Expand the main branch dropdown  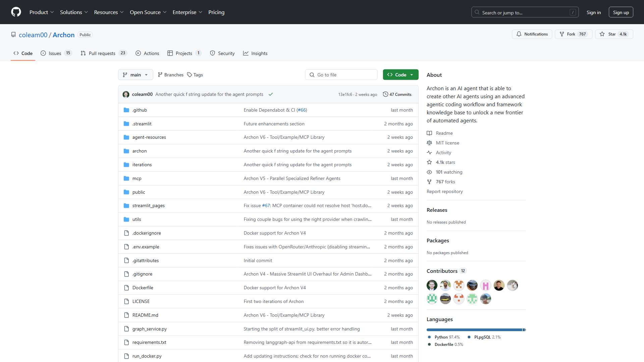pos(136,75)
